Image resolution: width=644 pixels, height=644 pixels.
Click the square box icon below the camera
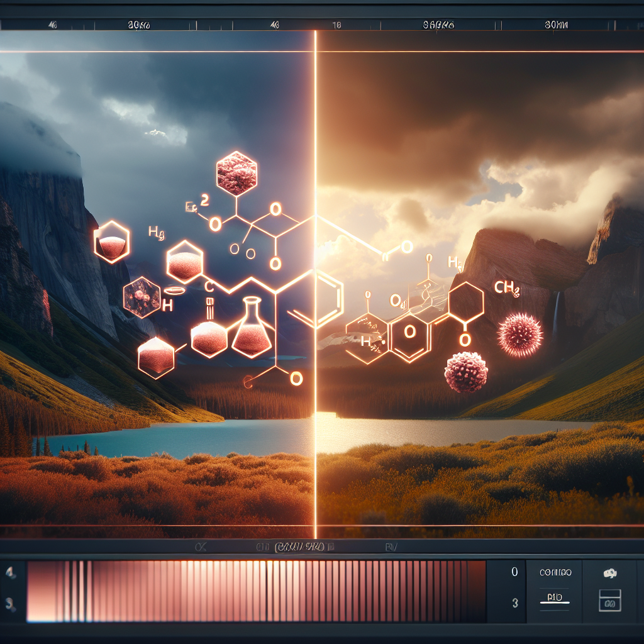click(x=610, y=601)
